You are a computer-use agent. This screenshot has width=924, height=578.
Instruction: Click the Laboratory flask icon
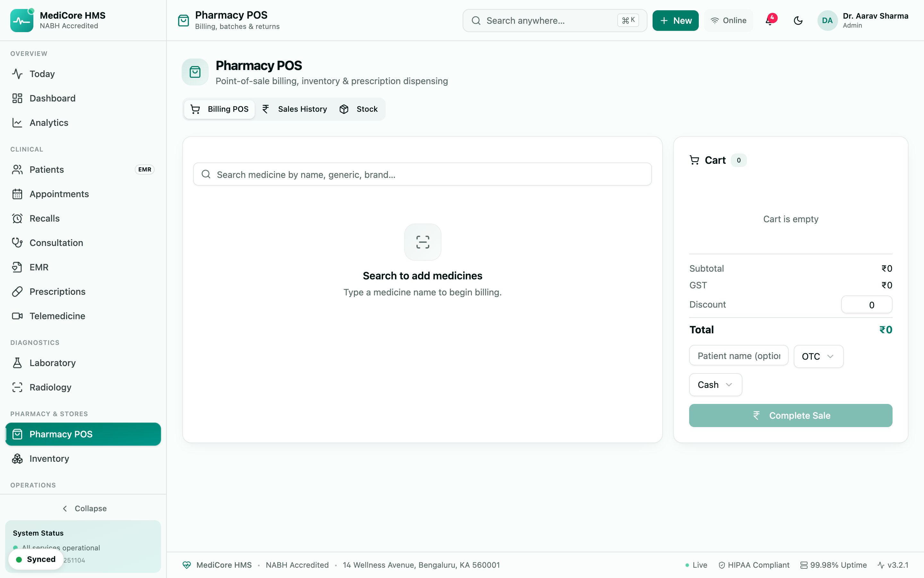point(17,363)
